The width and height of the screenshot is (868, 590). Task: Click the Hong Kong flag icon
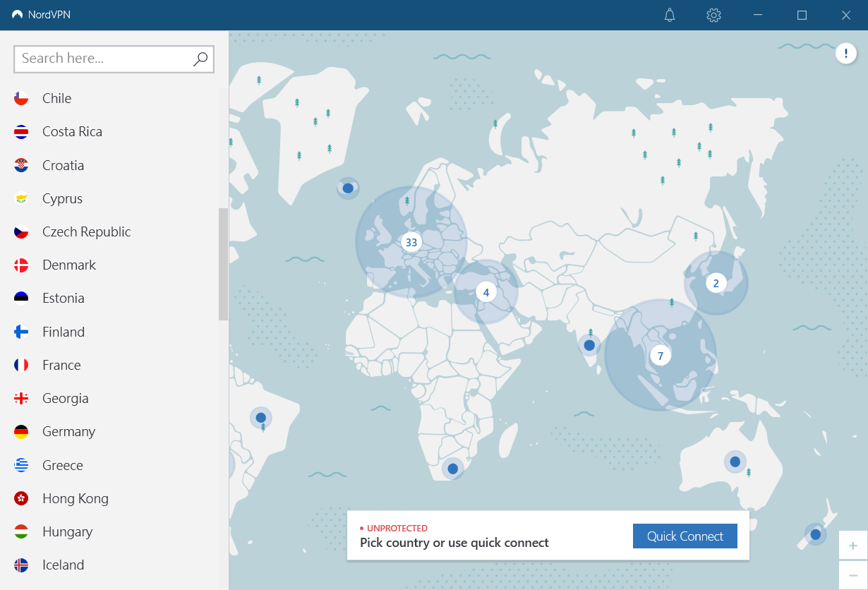21,498
